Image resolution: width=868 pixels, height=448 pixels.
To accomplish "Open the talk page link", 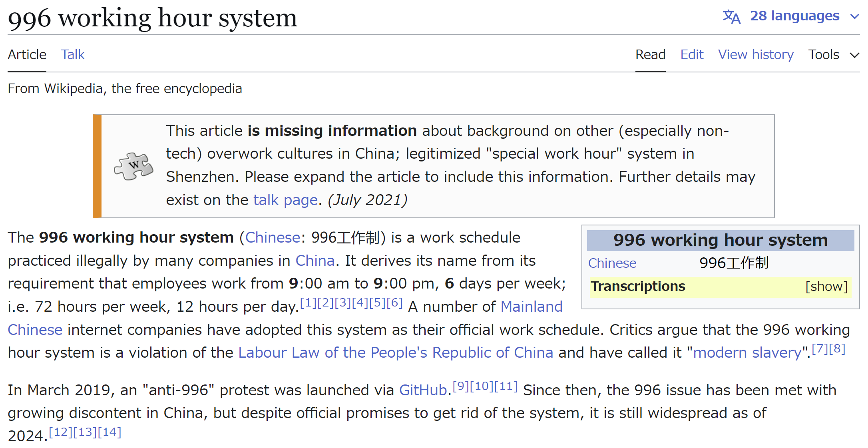I will [x=285, y=200].
